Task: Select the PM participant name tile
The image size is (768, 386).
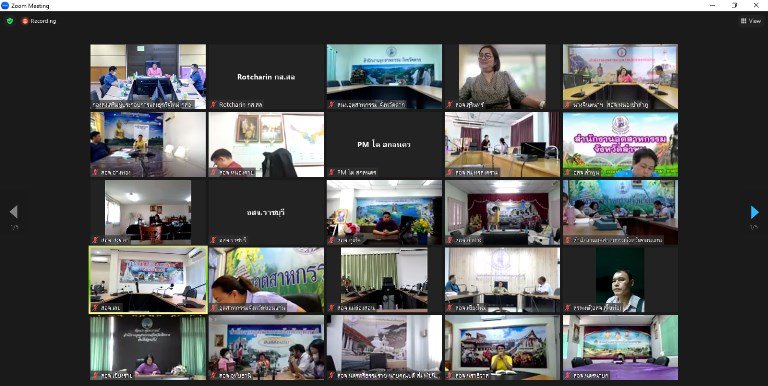Action: pyautogui.click(x=384, y=145)
